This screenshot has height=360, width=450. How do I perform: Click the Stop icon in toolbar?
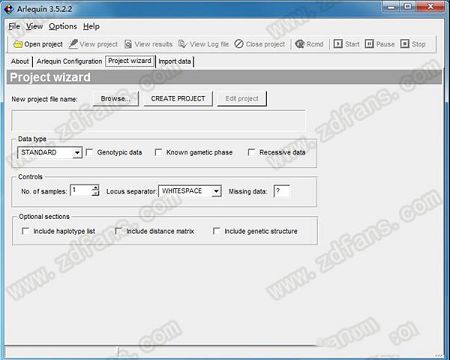coord(404,44)
